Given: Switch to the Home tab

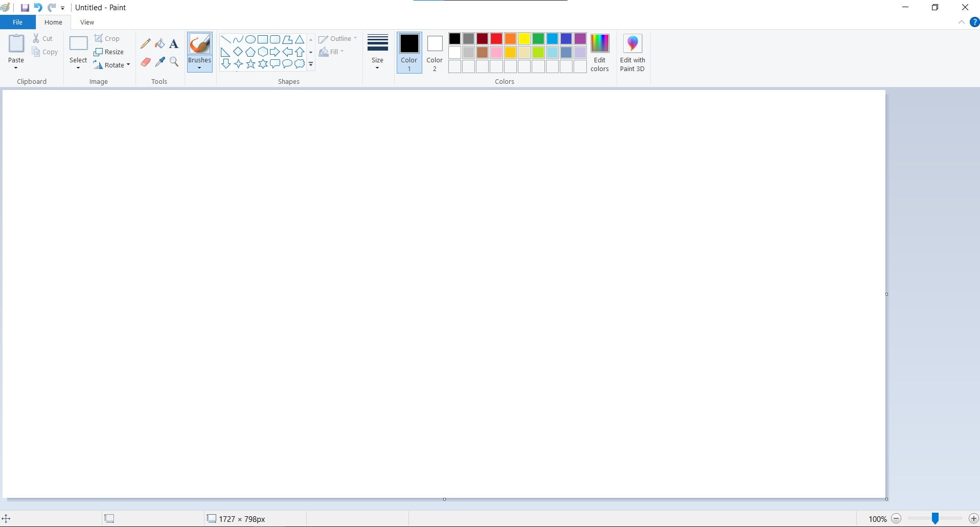Looking at the screenshot, I should [x=53, y=22].
